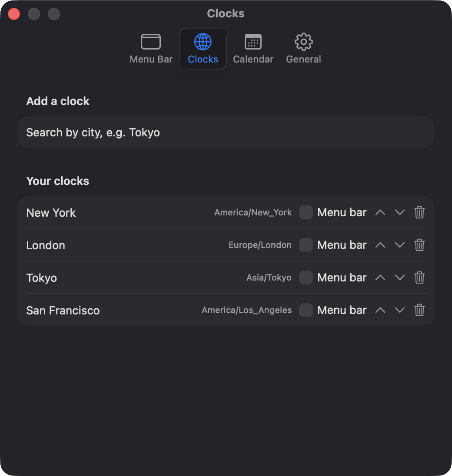Viewport: 452px width, 476px height.
Task: Delete the San Francisco clock
Action: [419, 310]
